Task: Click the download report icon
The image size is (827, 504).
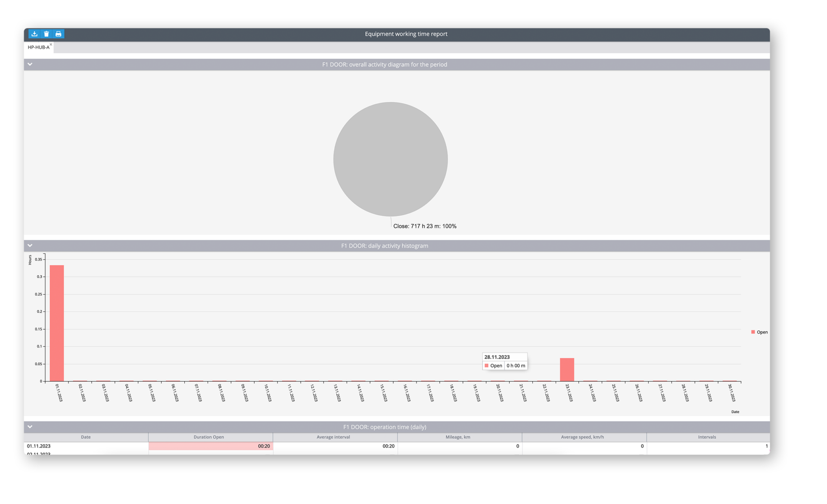Action: [34, 34]
